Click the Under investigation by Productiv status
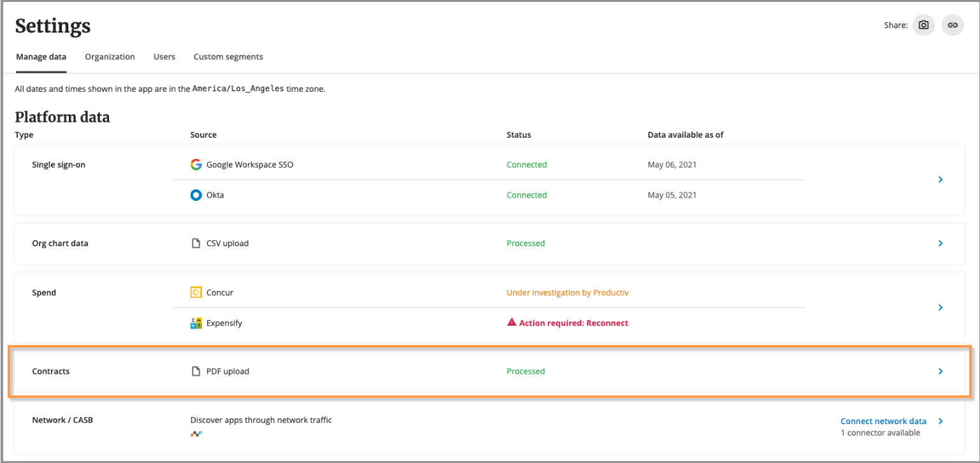 tap(567, 293)
